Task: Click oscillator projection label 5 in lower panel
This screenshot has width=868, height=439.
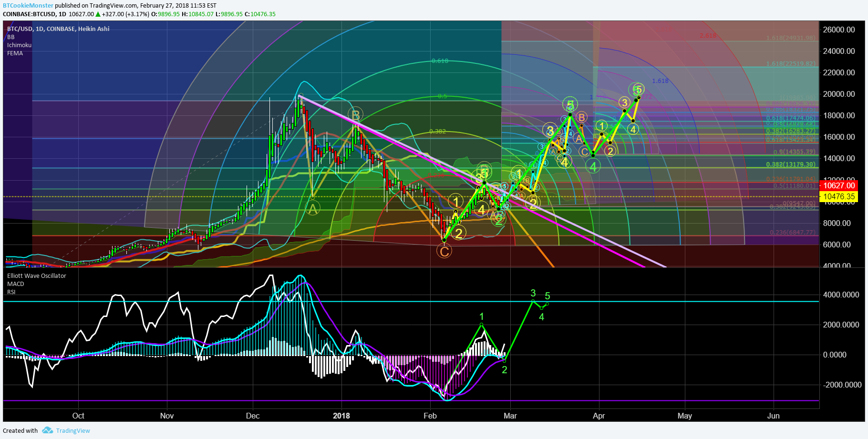Action: coord(548,296)
